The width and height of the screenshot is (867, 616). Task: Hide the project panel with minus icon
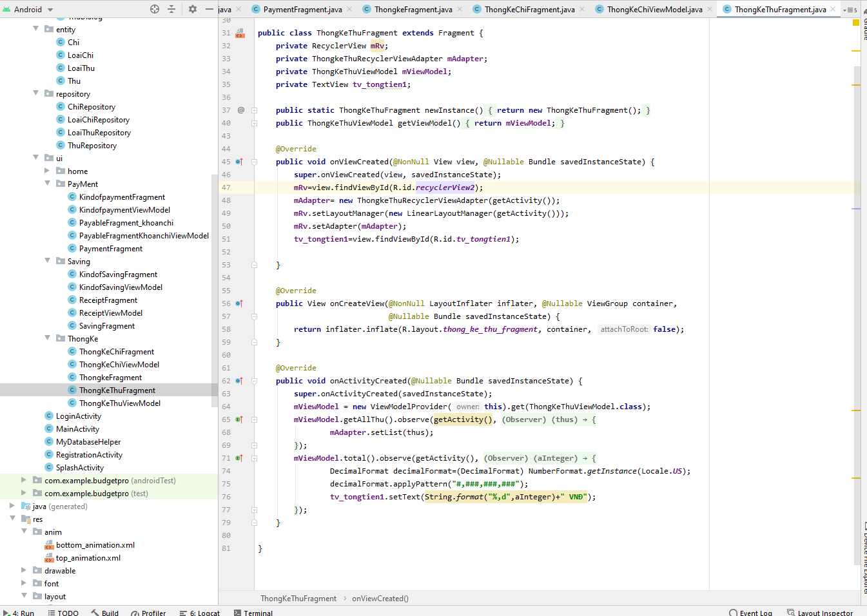click(209, 9)
